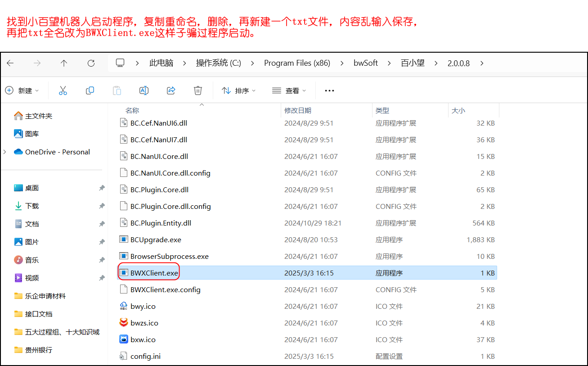Click the Rename icon in toolbar
The image size is (588, 366).
pyautogui.click(x=144, y=90)
